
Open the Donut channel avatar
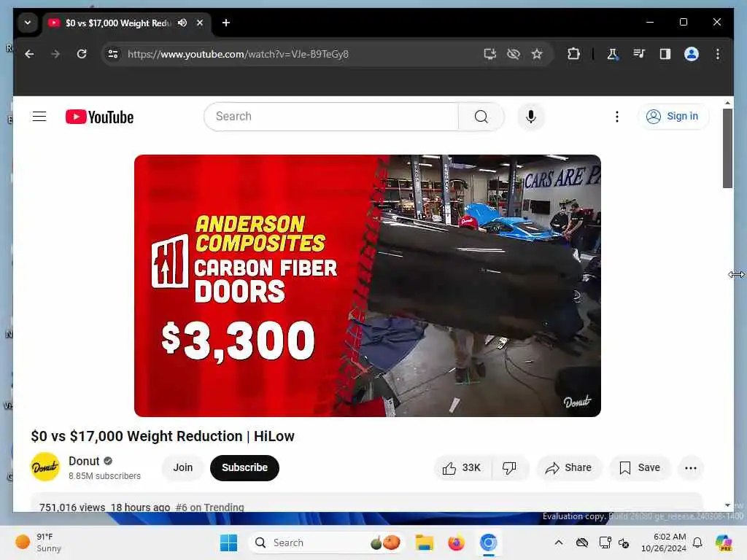coord(45,467)
